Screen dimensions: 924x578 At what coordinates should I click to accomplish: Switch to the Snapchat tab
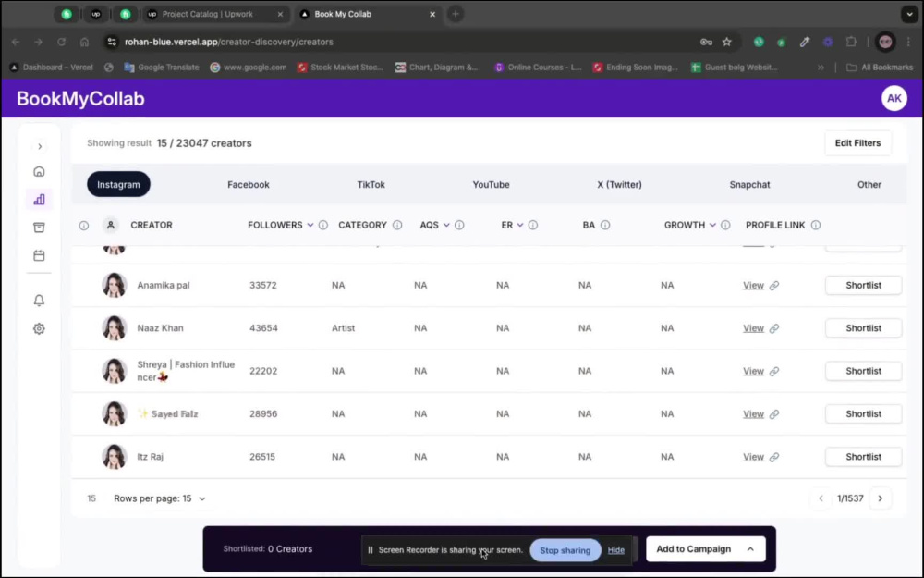coord(749,185)
